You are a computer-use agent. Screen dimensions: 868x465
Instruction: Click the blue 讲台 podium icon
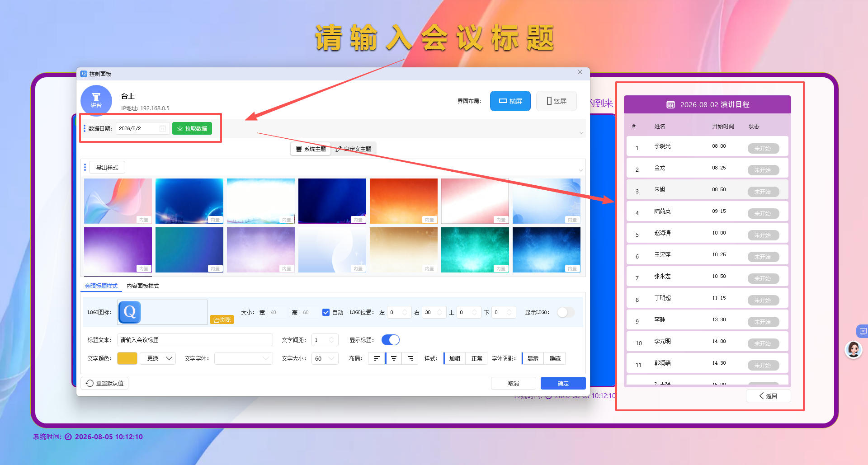click(x=96, y=100)
